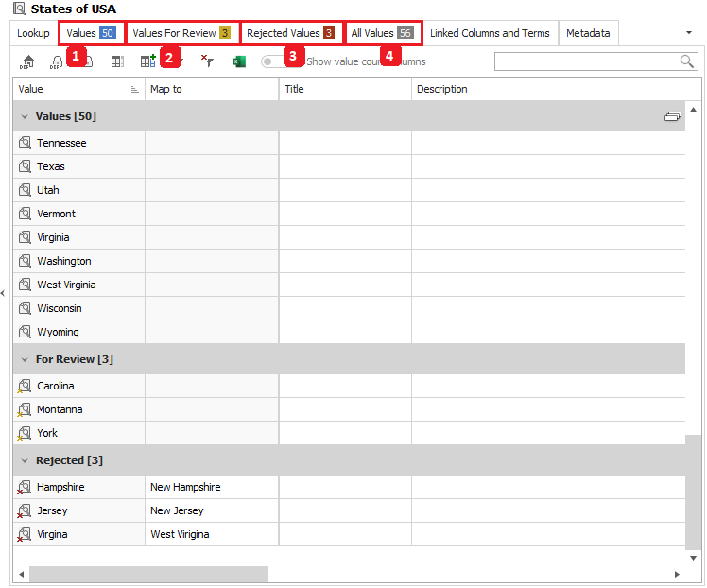Viewport: 707px width, 588px height.
Task: Click the horizontal scrollbar thumb
Action: [148, 574]
